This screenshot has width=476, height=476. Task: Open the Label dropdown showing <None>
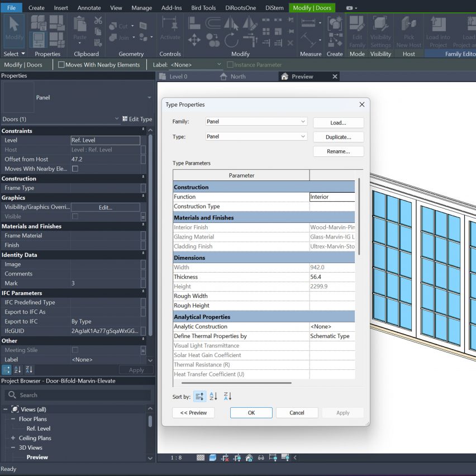click(196, 65)
